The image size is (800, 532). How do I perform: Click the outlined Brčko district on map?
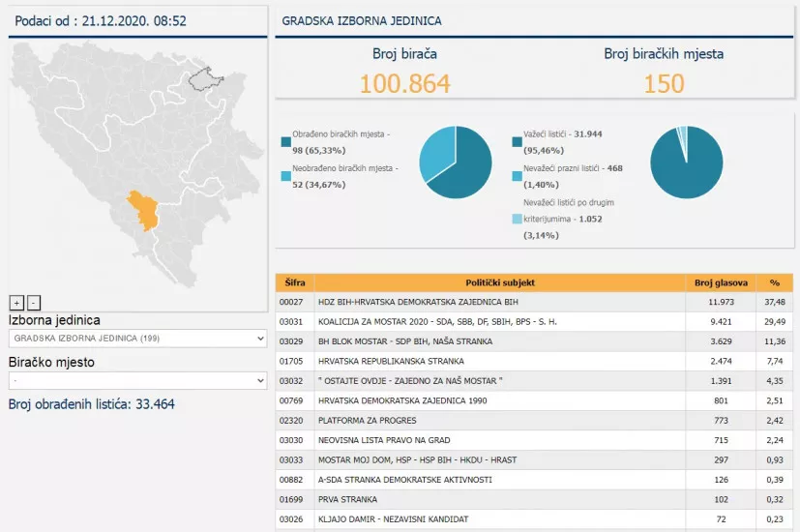[x=204, y=77]
